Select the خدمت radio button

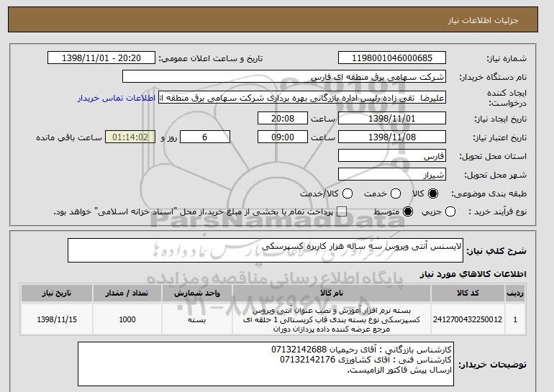pos(396,193)
